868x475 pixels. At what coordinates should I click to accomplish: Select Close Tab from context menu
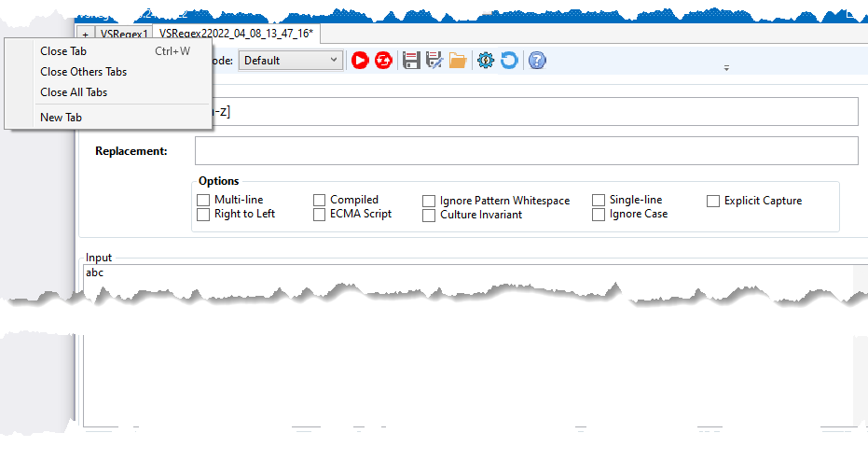point(63,51)
